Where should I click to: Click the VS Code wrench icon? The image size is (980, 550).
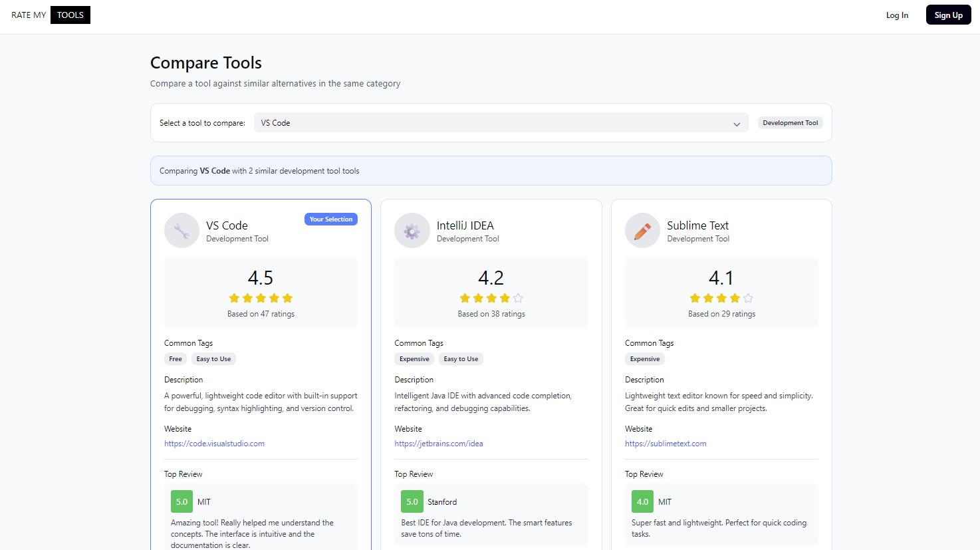coord(182,231)
